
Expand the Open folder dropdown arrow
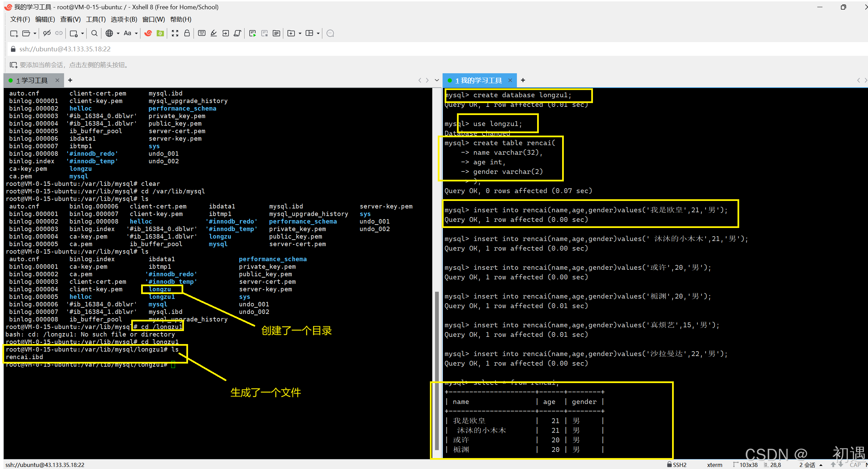pyautogui.click(x=35, y=33)
